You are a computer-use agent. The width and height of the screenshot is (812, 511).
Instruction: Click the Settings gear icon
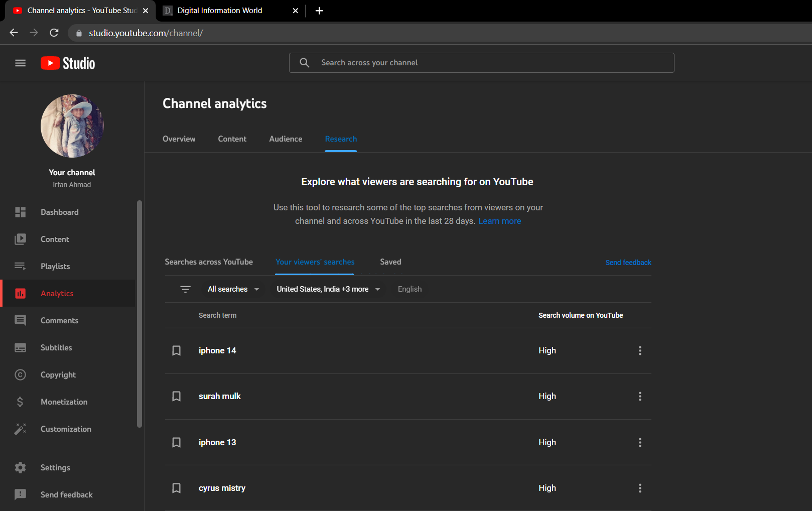[20, 468]
